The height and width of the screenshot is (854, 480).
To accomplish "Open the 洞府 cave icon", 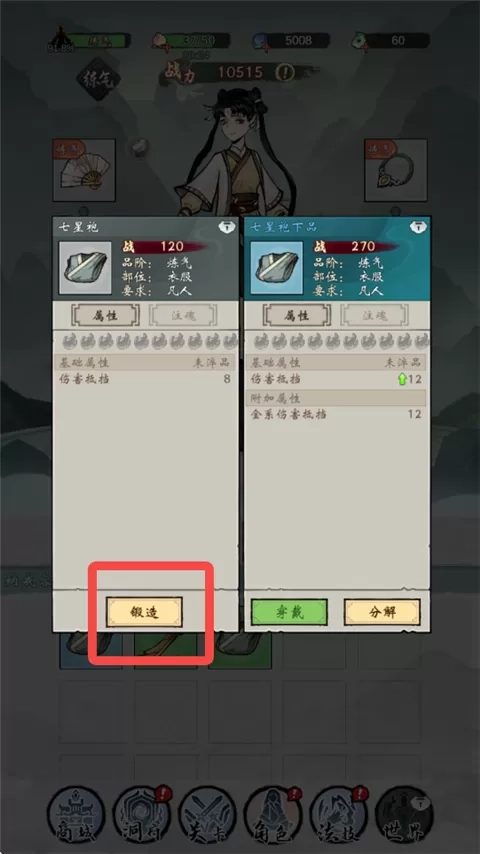I will point(141,814).
